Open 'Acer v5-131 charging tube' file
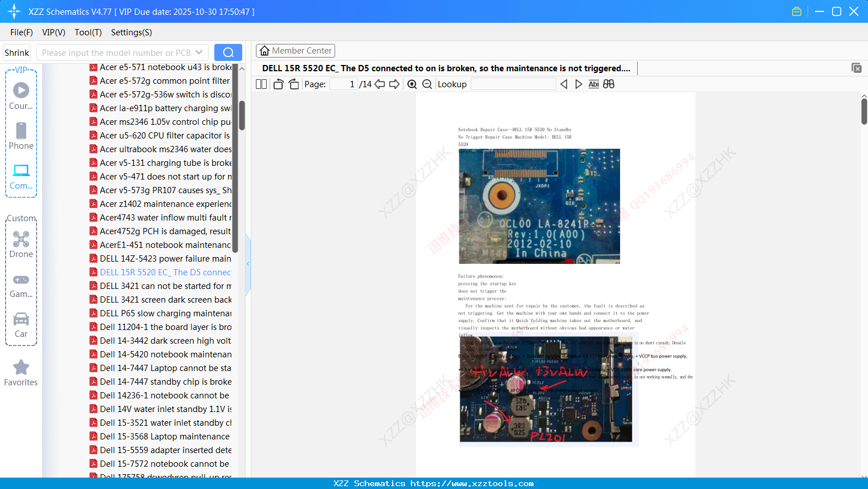This screenshot has height=489, width=868. coord(161,163)
